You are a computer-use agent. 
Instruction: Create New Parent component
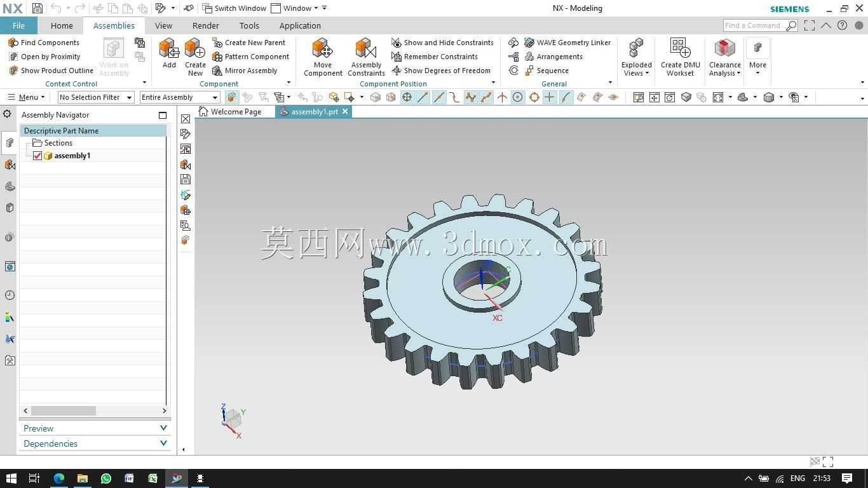[249, 43]
